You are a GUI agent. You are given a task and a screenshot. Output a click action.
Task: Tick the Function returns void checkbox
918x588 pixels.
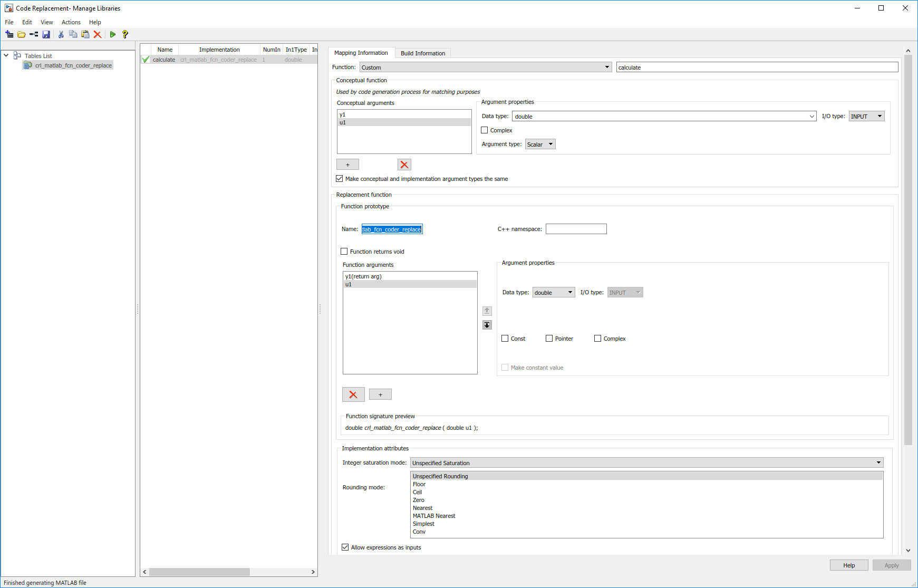344,252
